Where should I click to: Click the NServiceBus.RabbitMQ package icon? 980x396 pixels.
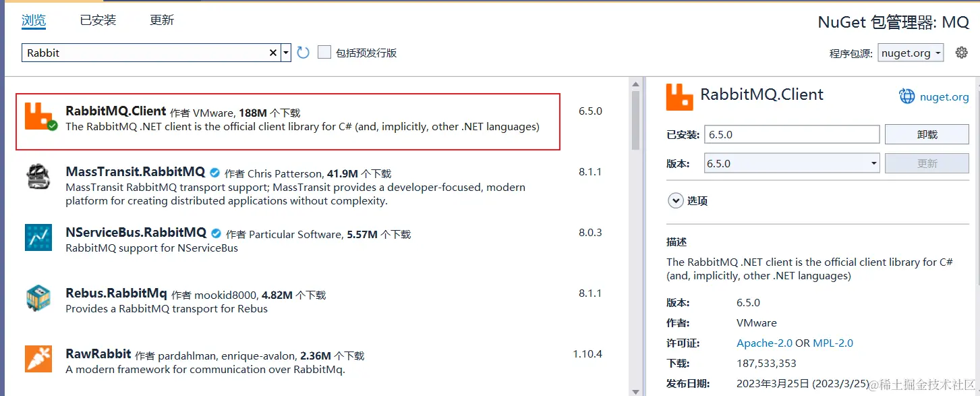(38, 237)
